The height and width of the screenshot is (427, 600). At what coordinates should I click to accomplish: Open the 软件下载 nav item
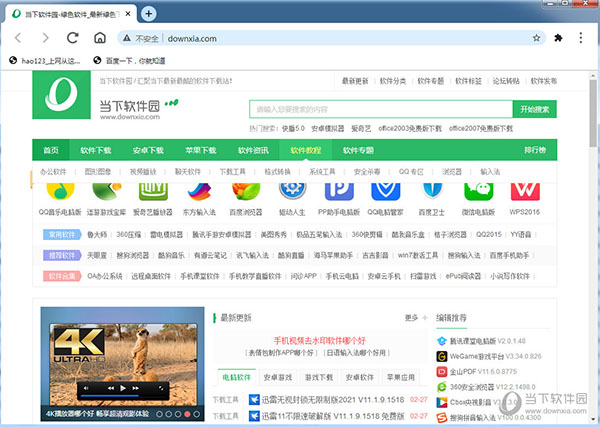pos(96,150)
